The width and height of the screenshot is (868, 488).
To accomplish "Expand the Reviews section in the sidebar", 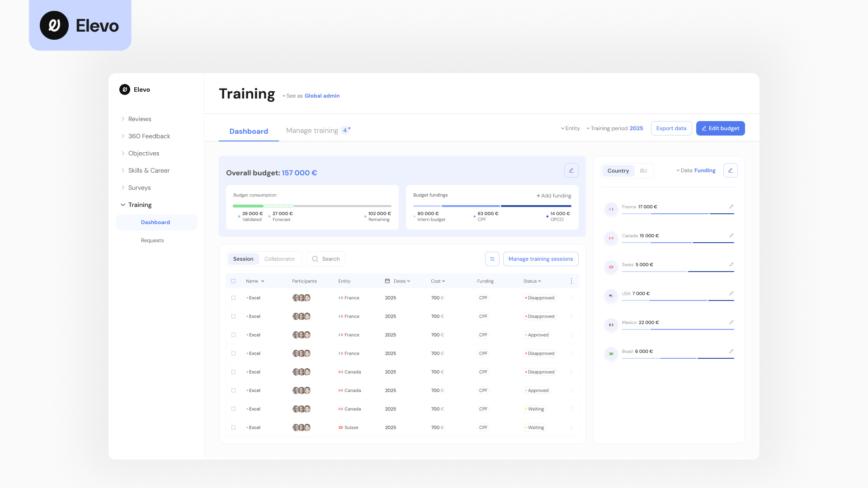I will 140,119.
